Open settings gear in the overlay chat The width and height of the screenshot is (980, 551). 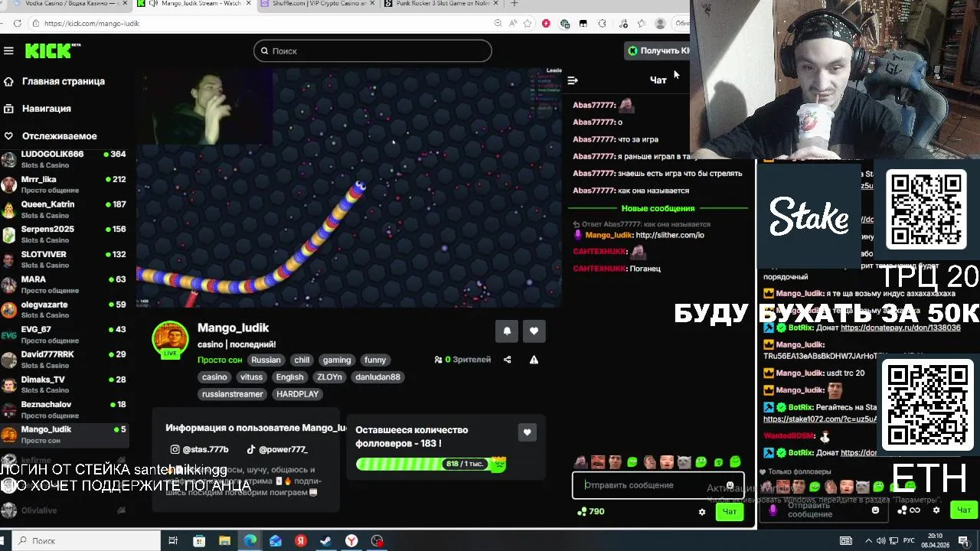coord(936,510)
